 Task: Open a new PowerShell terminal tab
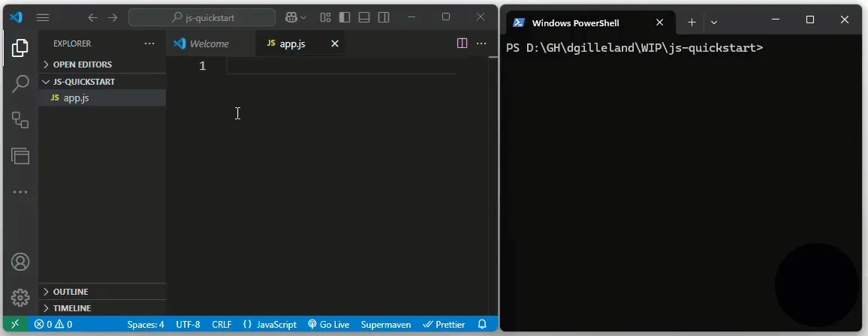692,22
